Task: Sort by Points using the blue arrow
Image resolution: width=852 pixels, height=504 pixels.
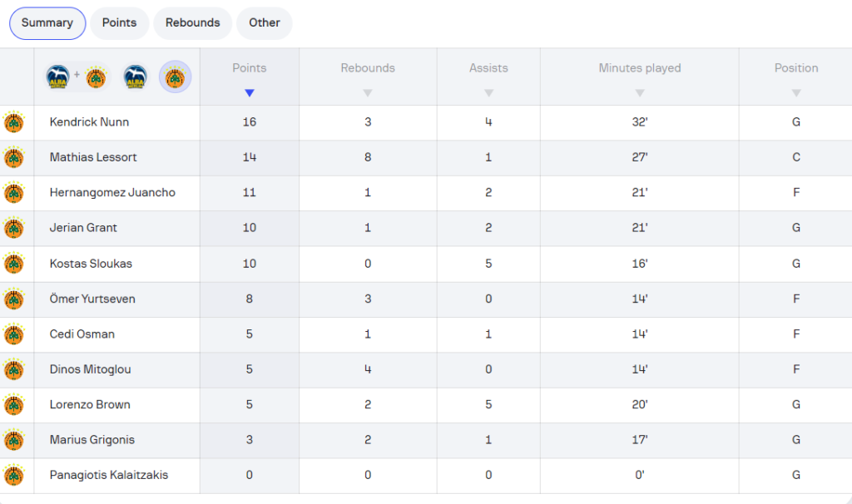Action: pos(250,93)
